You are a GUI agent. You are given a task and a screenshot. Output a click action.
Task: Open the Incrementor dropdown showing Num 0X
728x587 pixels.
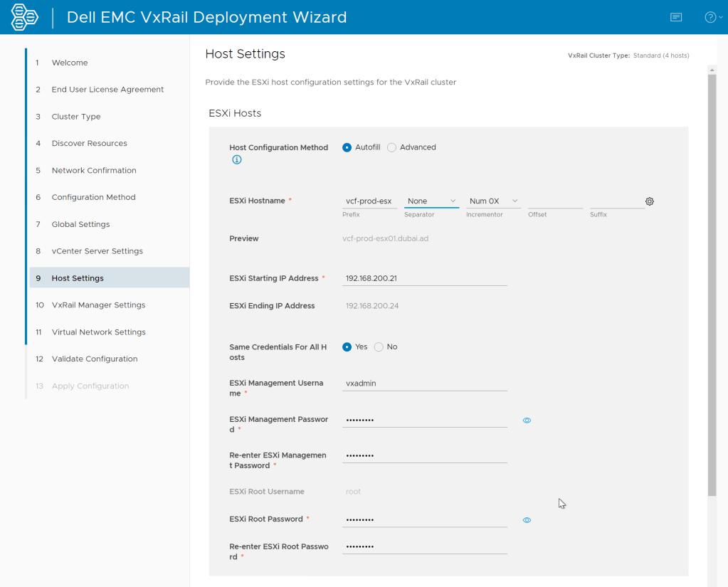pos(493,201)
